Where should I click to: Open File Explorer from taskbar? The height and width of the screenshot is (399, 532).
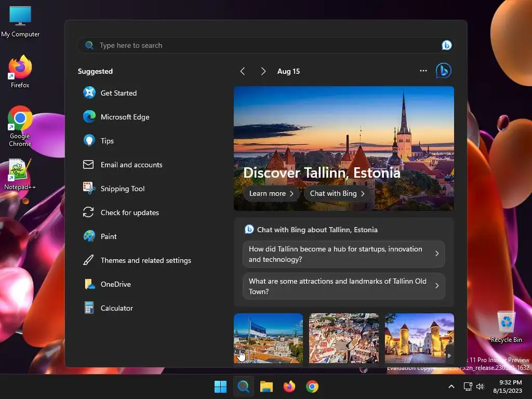click(267, 387)
